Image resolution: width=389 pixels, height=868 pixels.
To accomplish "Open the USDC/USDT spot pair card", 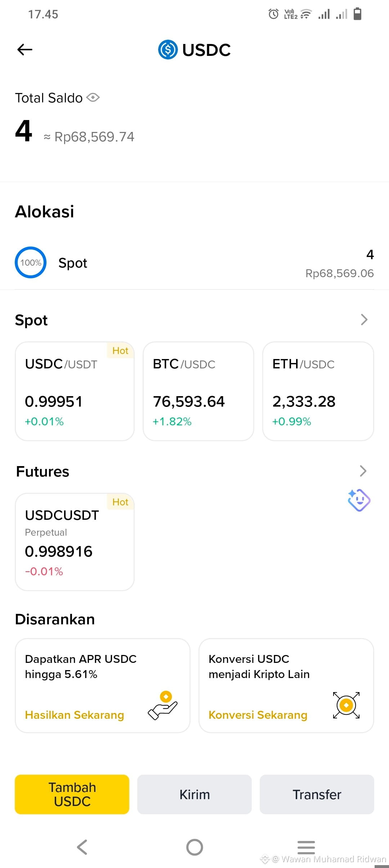I will click(75, 391).
